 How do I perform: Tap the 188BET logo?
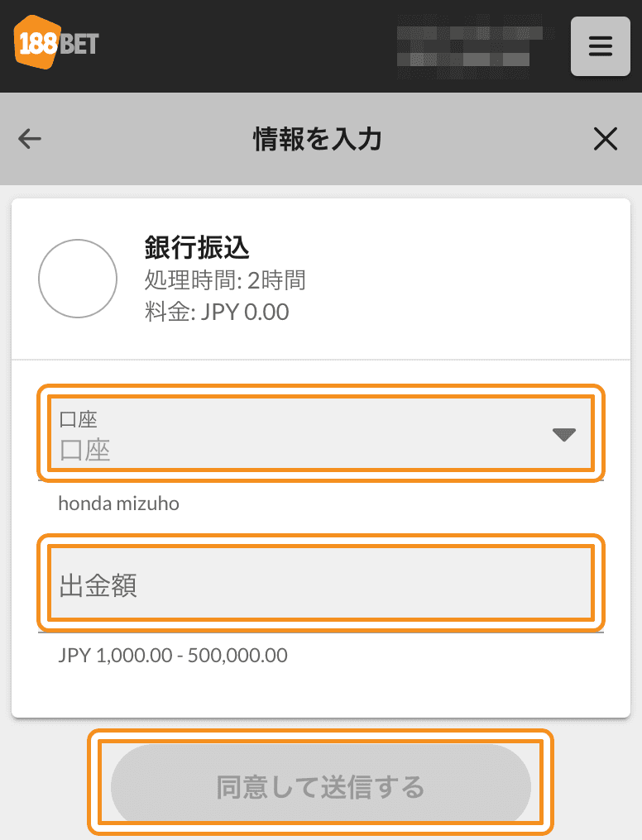pyautogui.click(x=56, y=42)
